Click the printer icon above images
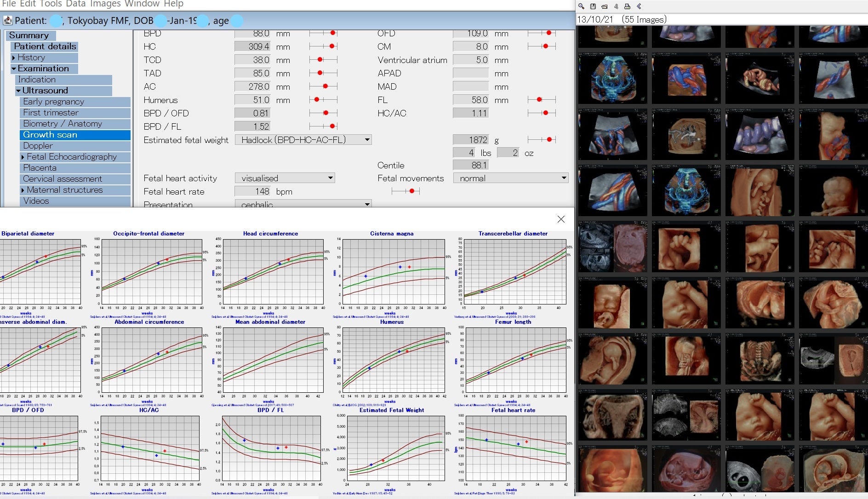This screenshot has width=868, height=499. pyautogui.click(x=627, y=6)
